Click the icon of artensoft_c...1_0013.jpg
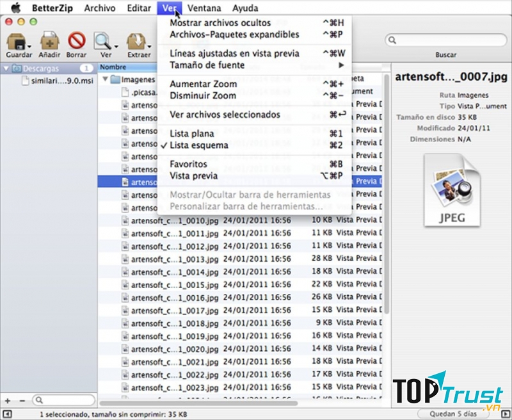This screenshot has width=512, height=420. click(125, 259)
